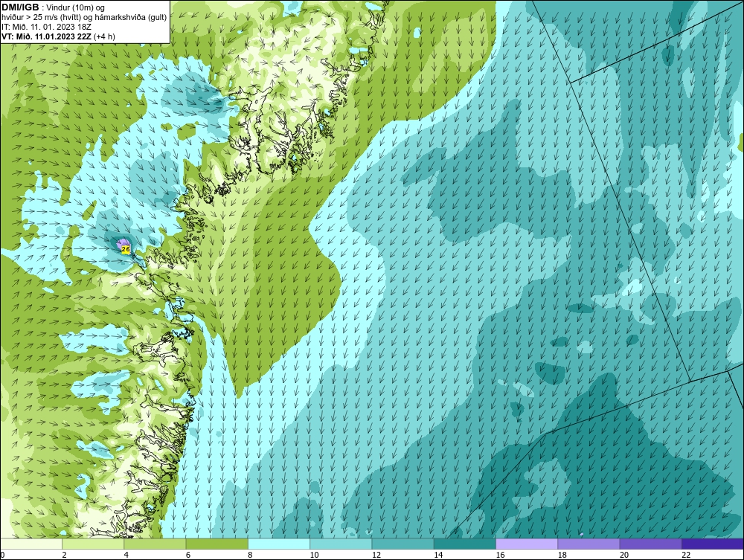The width and height of the screenshot is (744, 560).
Task: Click the scale label '0'
Action: [x=2, y=555]
